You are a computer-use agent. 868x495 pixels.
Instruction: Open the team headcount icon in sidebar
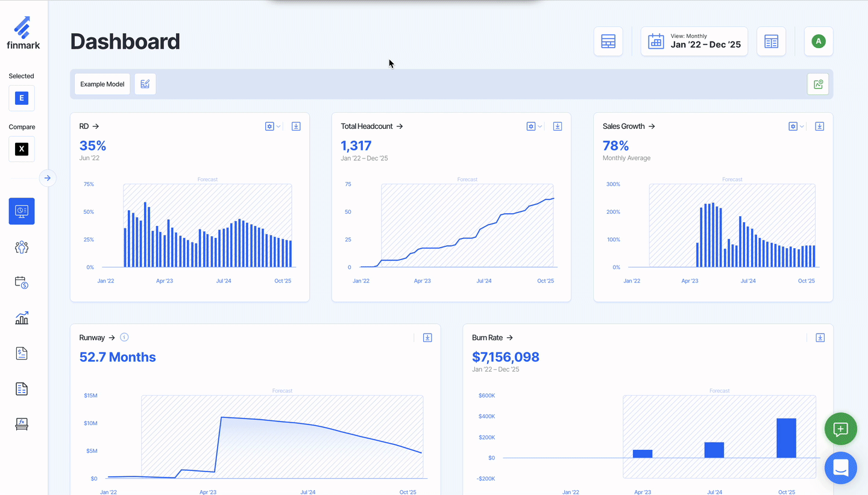22,247
